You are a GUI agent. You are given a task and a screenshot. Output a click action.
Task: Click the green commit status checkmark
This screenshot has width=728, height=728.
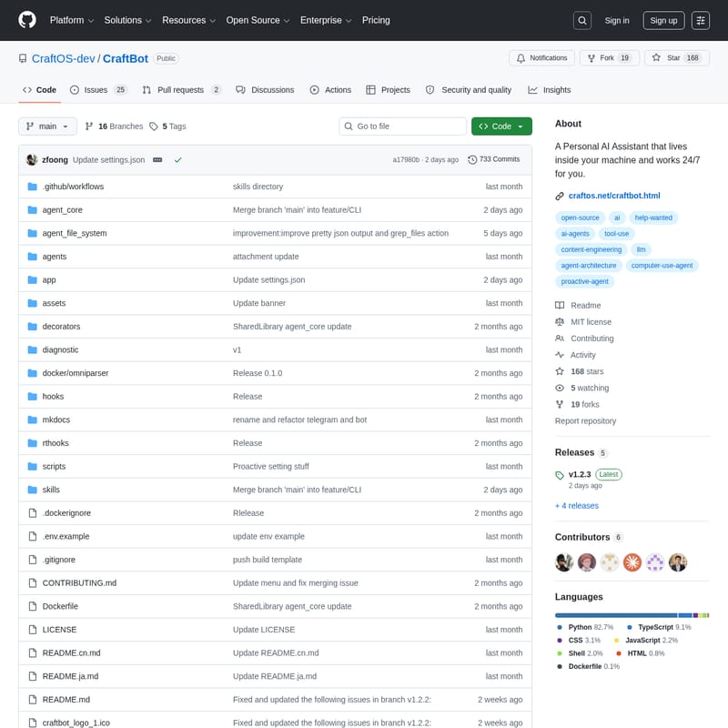(x=178, y=159)
